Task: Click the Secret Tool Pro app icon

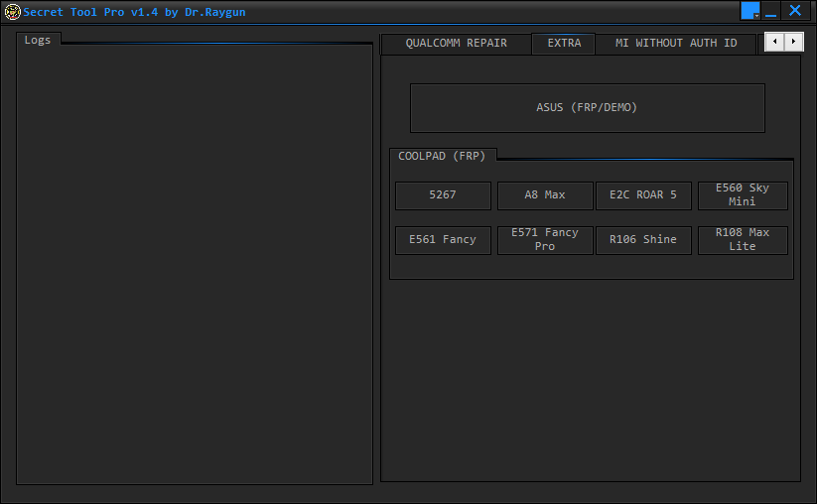Action: [x=12, y=12]
